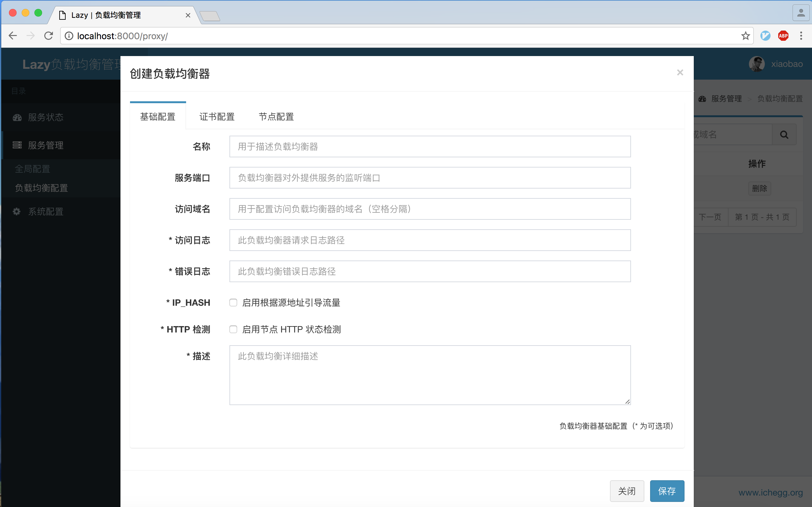The width and height of the screenshot is (812, 507).
Task: Click the site info icon in address bar
Action: click(69, 36)
